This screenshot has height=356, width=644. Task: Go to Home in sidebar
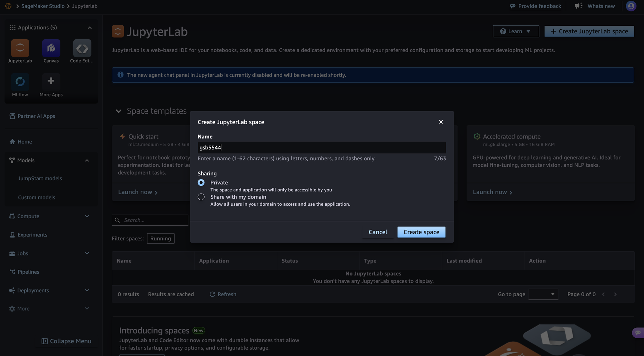21,142
